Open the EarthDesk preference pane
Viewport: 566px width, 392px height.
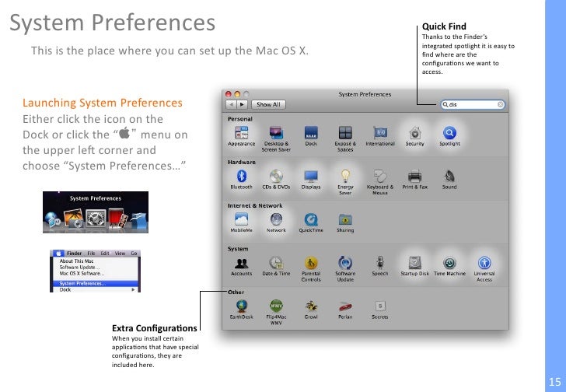click(241, 310)
